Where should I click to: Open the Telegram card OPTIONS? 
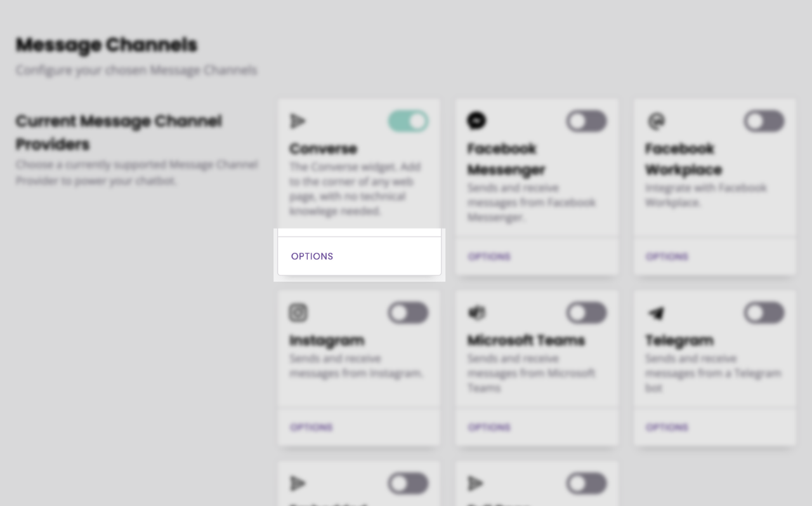pyautogui.click(x=667, y=427)
